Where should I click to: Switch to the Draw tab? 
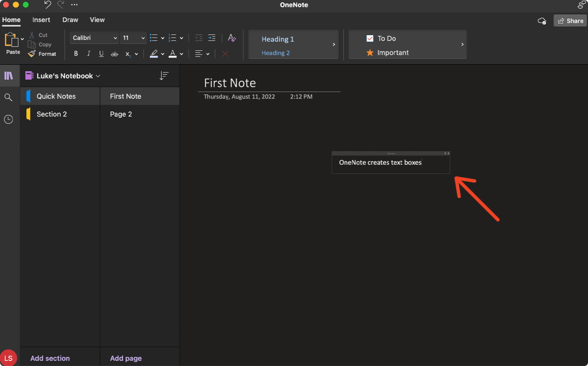[x=70, y=20]
